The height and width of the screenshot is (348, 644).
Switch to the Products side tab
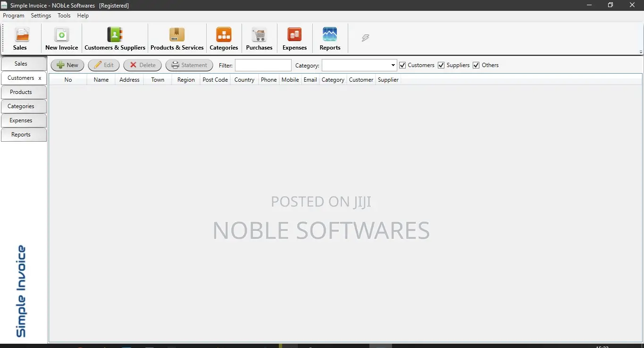tap(24, 92)
